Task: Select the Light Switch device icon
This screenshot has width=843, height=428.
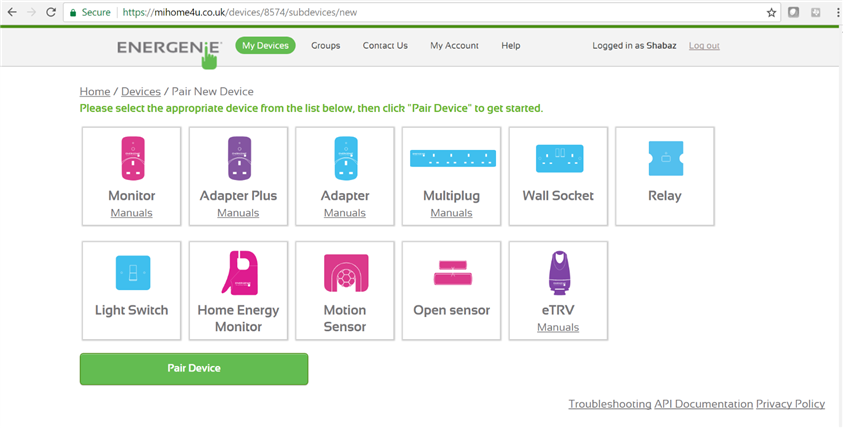Action: tap(133, 273)
